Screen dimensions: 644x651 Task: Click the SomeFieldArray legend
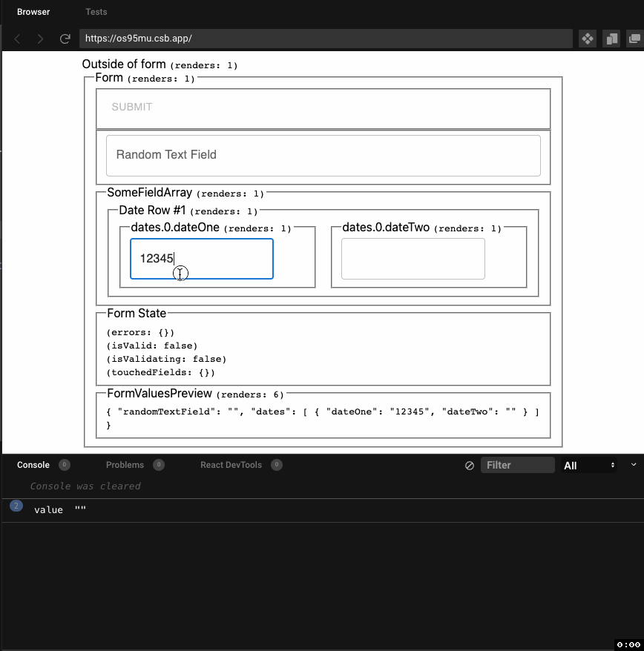(x=185, y=193)
